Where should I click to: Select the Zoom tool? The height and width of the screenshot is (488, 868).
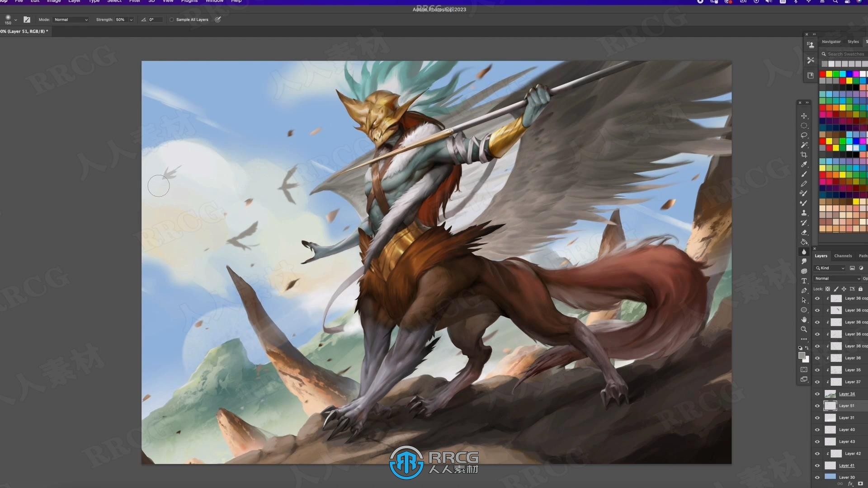pyautogui.click(x=804, y=329)
